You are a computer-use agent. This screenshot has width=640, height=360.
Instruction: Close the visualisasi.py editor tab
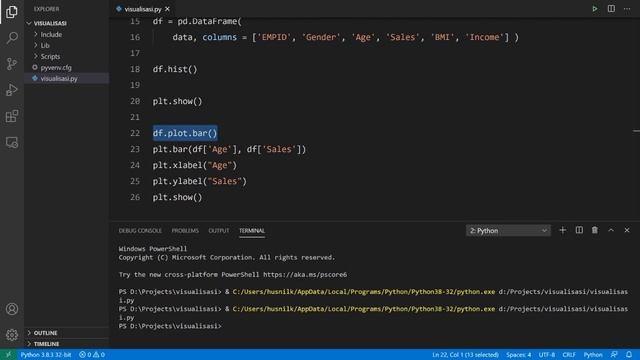click(x=167, y=9)
